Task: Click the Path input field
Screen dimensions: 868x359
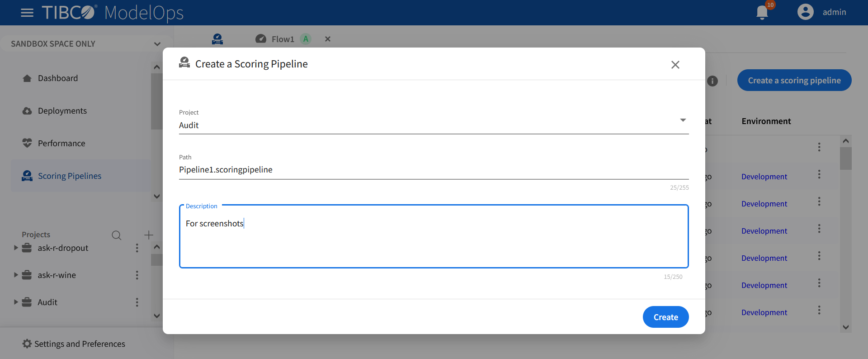Action: coord(433,170)
